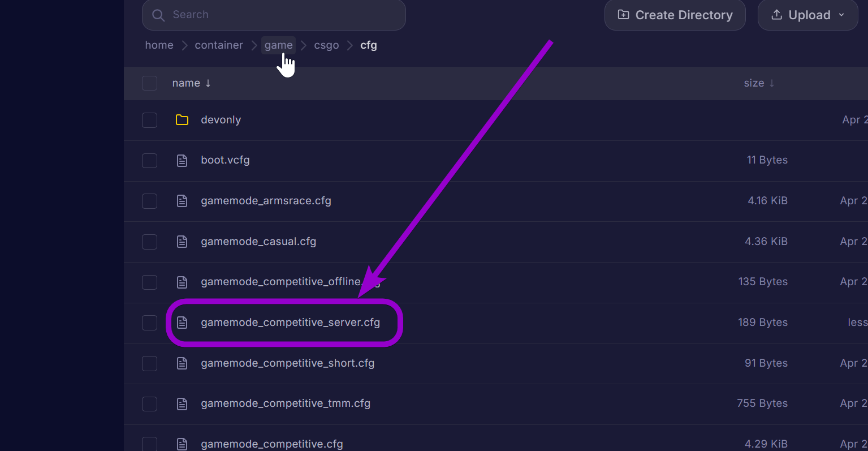Check the checkbox for the devonly folder
This screenshot has width=868, height=451.
point(149,120)
